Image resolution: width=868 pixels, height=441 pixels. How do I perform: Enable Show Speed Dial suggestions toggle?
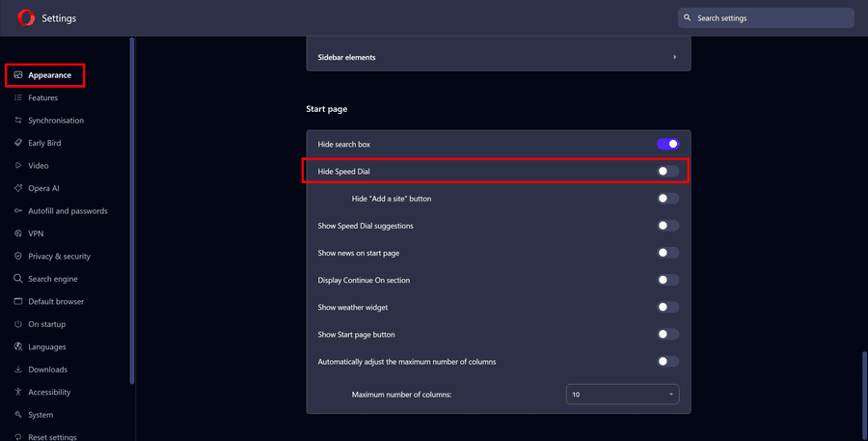(x=667, y=226)
